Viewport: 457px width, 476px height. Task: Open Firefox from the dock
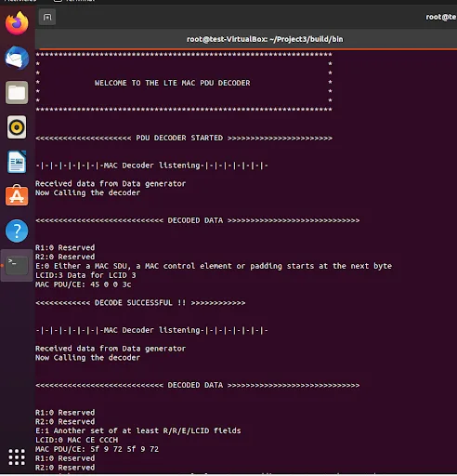click(x=17, y=23)
